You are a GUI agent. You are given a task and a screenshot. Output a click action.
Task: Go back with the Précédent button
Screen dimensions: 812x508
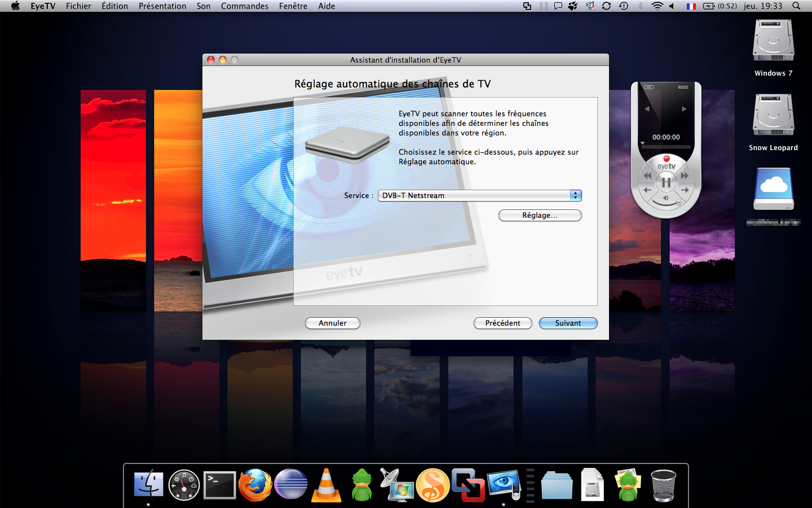502,323
